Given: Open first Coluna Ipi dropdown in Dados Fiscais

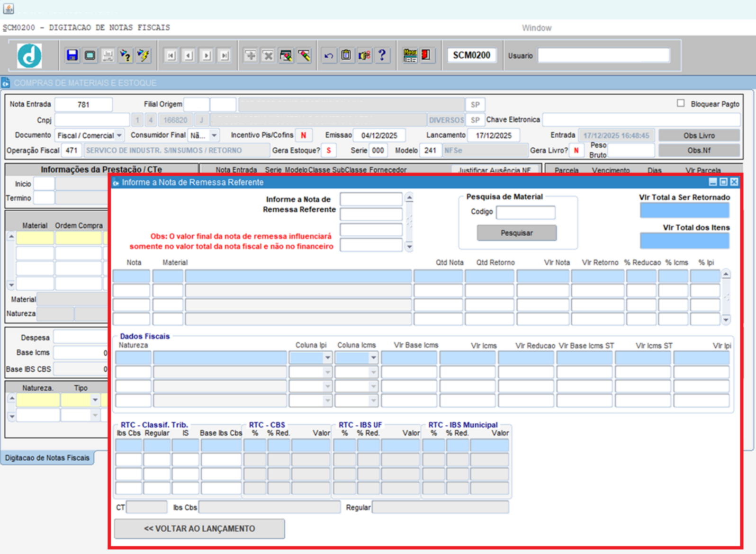Looking at the screenshot, I should click(x=327, y=358).
